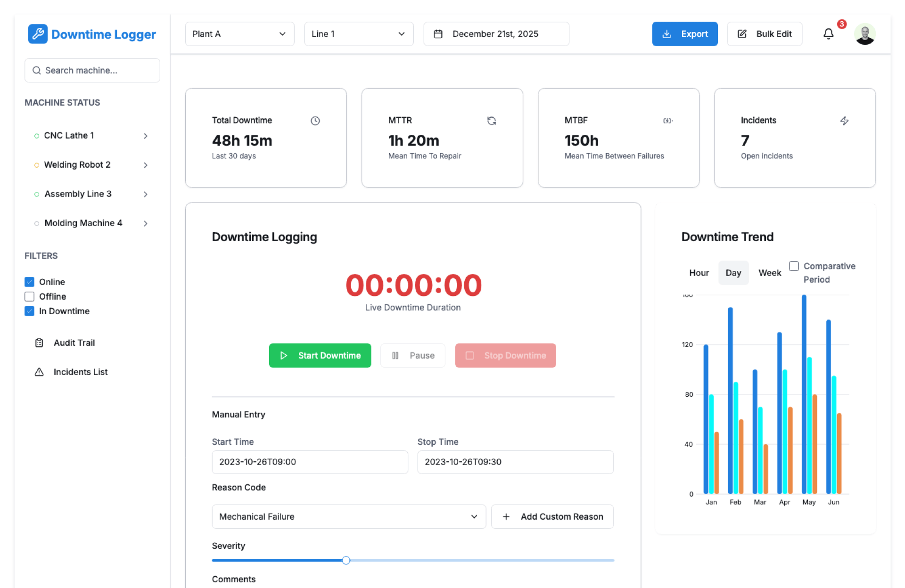Click the refresh icon on MTTR card

(x=491, y=121)
